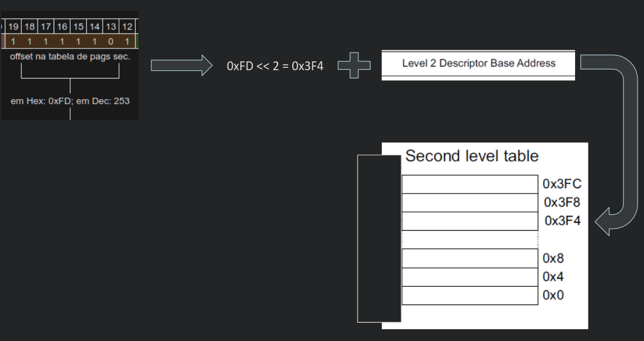Select the table row at address 0x3FC
Viewport: 644px width, 341px height.
pyautogui.click(x=470, y=184)
